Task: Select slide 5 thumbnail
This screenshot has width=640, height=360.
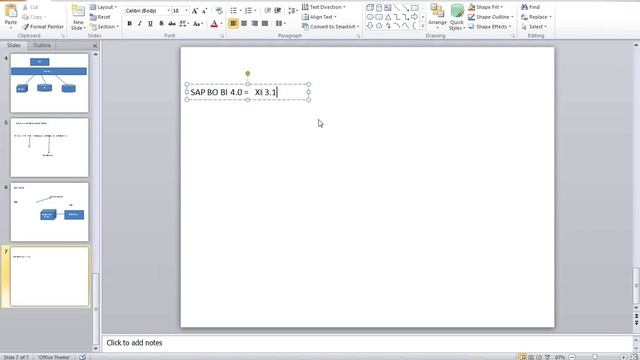Action: click(x=49, y=148)
